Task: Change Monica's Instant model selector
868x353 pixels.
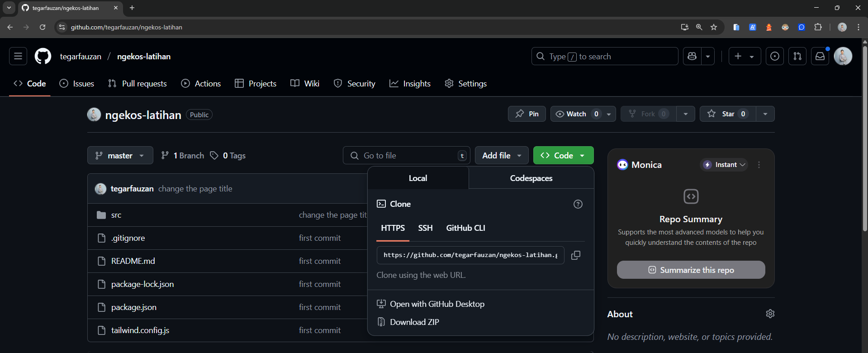Action: pos(724,165)
